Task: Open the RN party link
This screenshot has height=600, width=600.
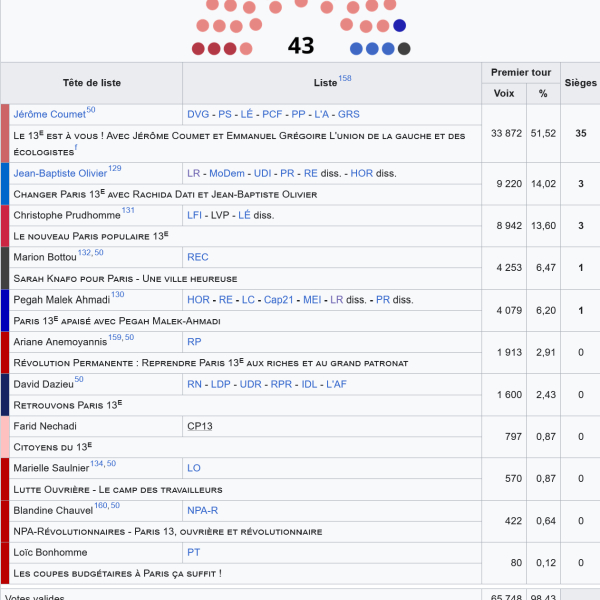Action: (x=194, y=383)
